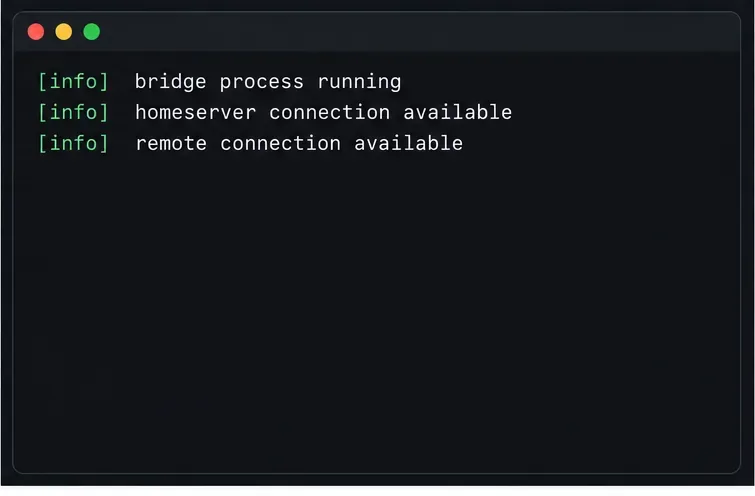Click "available" in the remote log line
Screen dimensions: 755x496
pyautogui.click(x=409, y=143)
